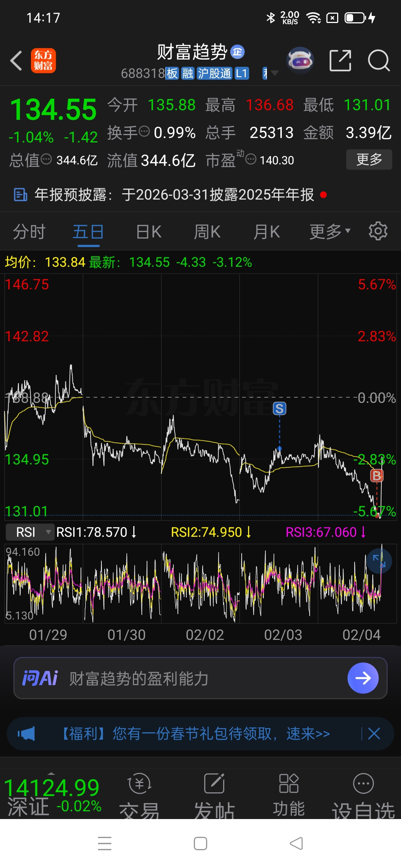Viewport: 401px width, 868px height.
Task: Switch to the 周K tab
Action: click(207, 232)
